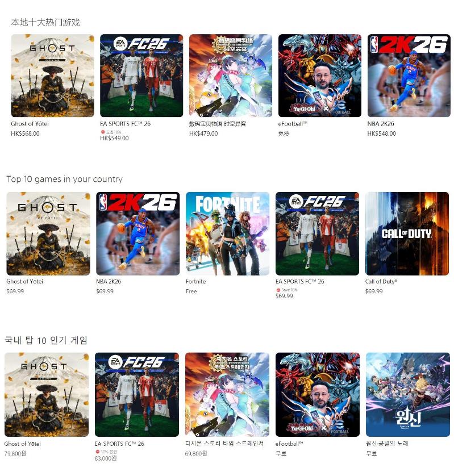Click the Fortnite title link
The width and height of the screenshot is (454, 476).
[195, 282]
